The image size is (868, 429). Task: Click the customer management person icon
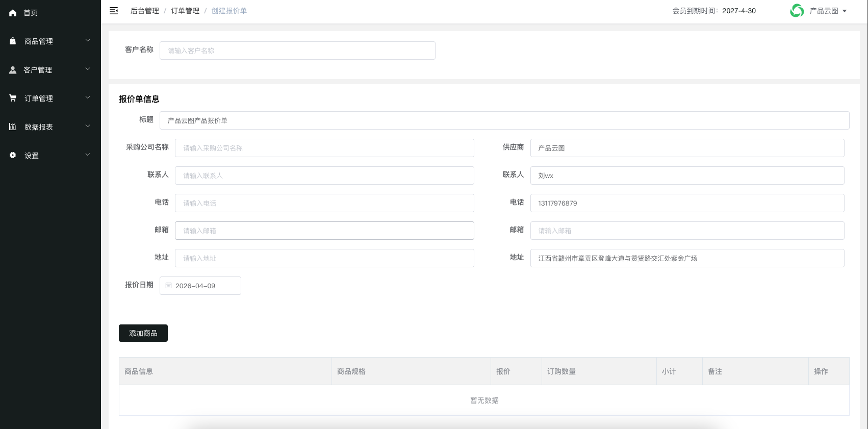(x=13, y=70)
